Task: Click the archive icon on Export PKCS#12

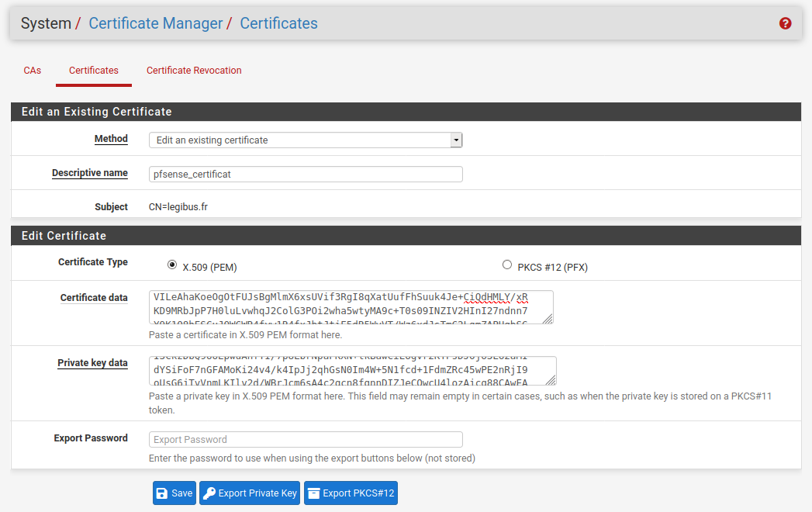Action: pos(313,493)
